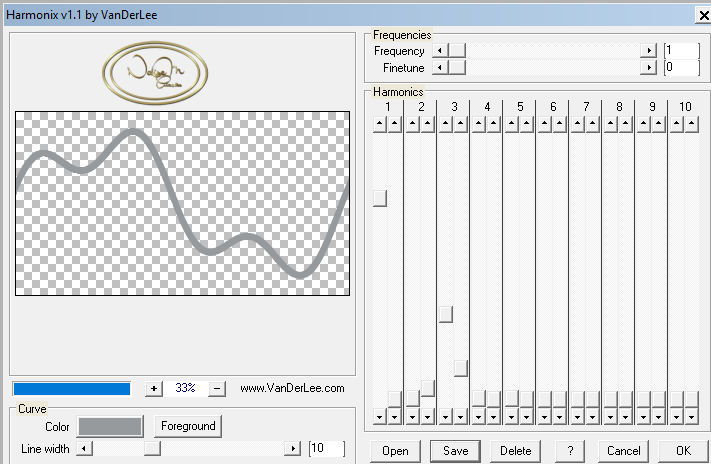711x464 pixels.
Task: Click the curve preview canvas
Action: pyautogui.click(x=182, y=203)
